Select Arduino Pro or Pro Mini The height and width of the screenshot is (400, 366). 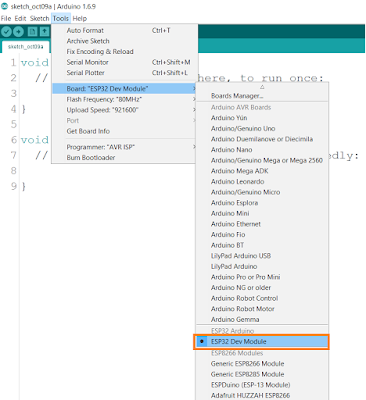click(262, 277)
